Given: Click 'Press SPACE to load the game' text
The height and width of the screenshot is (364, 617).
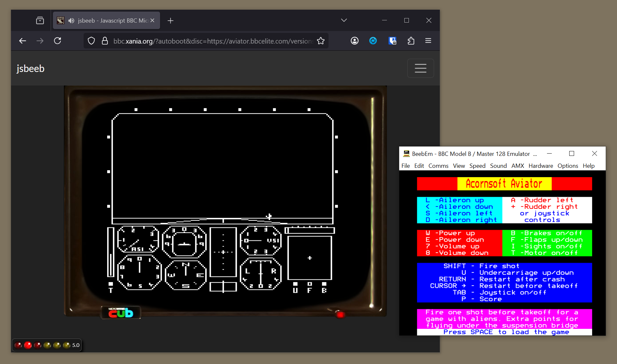Looking at the screenshot, I should click(506, 332).
